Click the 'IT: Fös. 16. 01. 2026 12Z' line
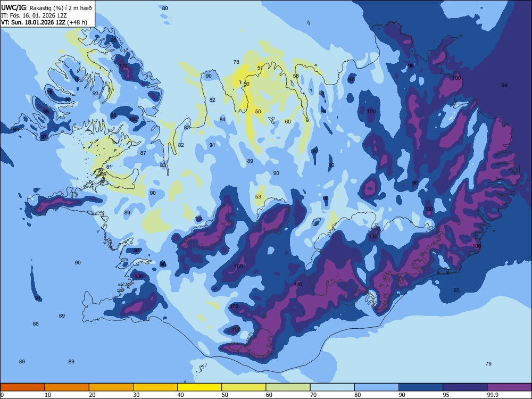Screen dimensions: 532x399 34,15
